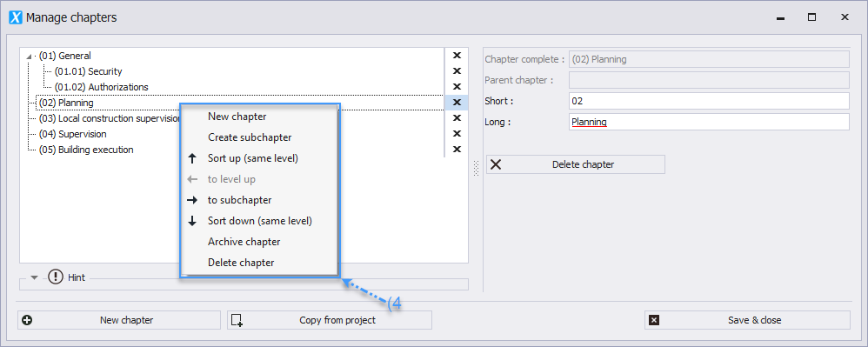Choose Archive chapter in context menu
868x347 pixels.
point(244,242)
